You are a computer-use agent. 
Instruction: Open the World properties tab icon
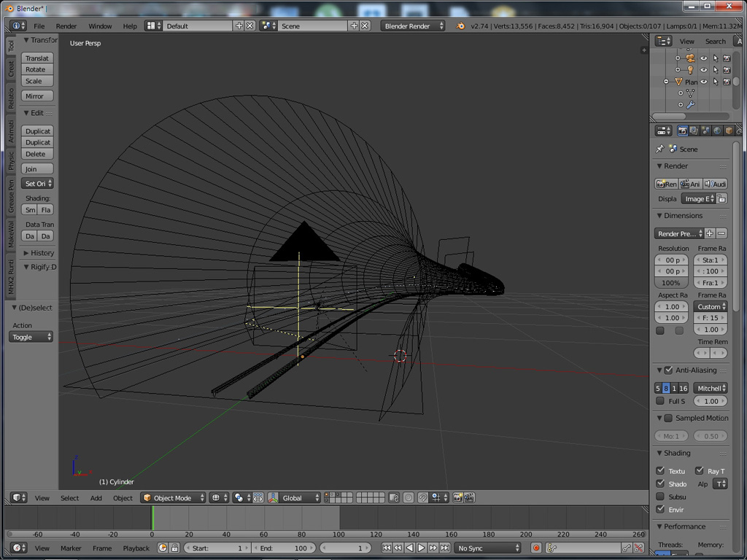coord(717,131)
